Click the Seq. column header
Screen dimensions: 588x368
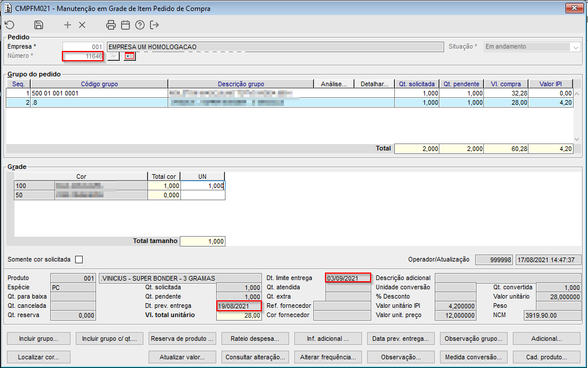click(19, 84)
